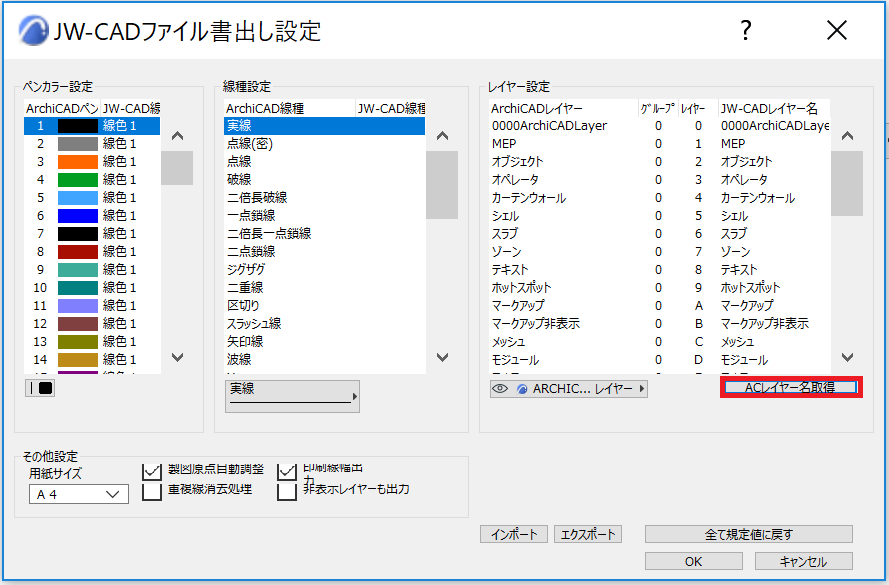Click the up arrow in the pen color list
Screen dimensions: 889x585
point(177,136)
